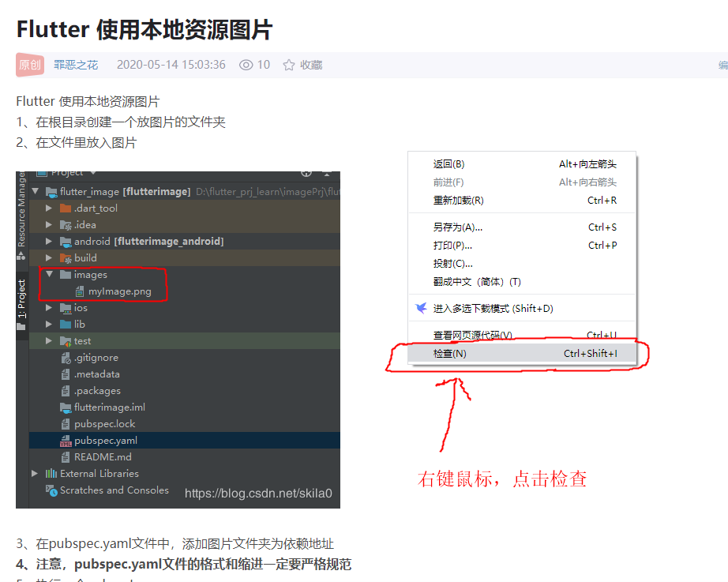Open the 1: Project side tab
The image size is (728, 582).
[x=22, y=305]
